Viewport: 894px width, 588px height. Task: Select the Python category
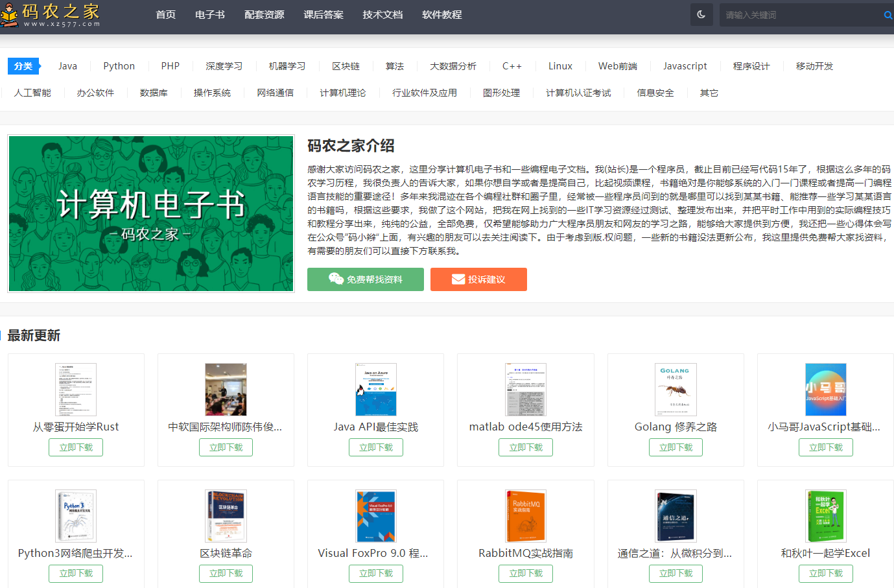pos(119,66)
